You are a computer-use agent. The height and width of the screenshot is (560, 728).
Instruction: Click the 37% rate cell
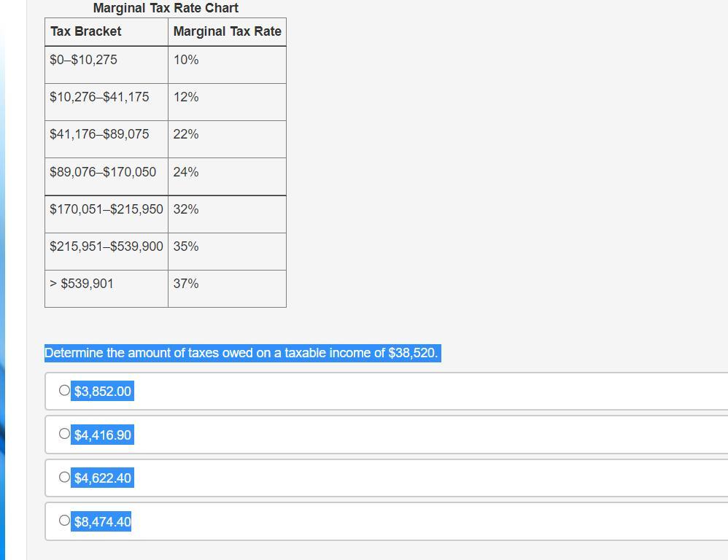[x=186, y=284]
